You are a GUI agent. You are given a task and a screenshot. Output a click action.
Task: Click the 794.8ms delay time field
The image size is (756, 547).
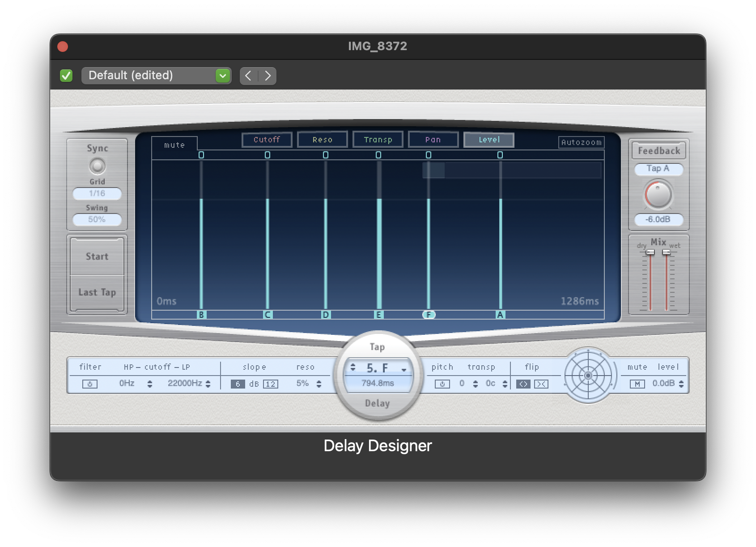pyautogui.click(x=378, y=384)
